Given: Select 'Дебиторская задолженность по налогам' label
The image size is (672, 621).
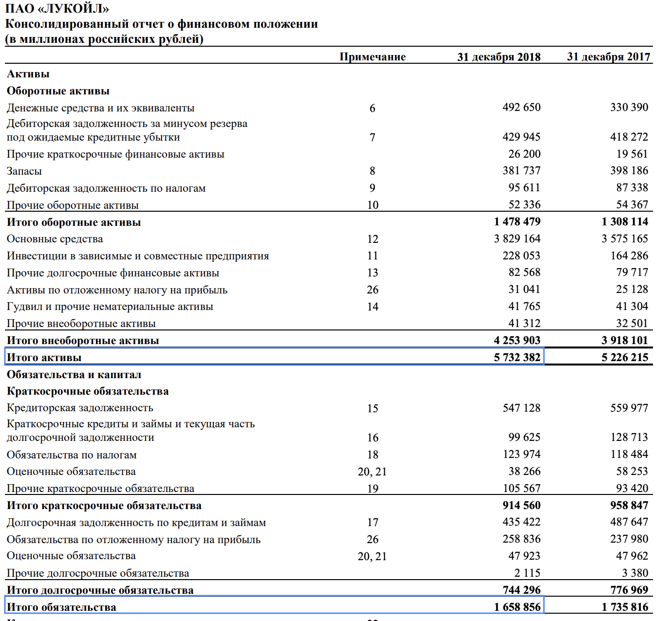Looking at the screenshot, I should click(106, 188).
